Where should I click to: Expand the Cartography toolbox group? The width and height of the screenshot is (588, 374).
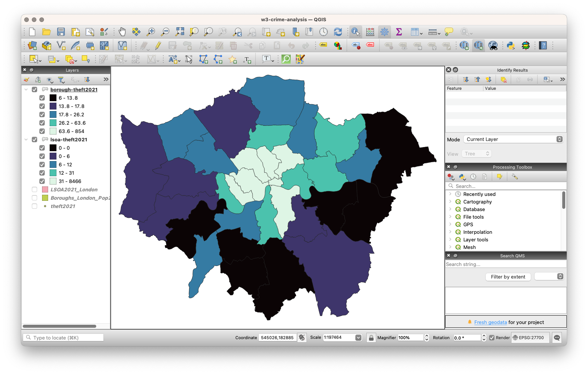450,202
